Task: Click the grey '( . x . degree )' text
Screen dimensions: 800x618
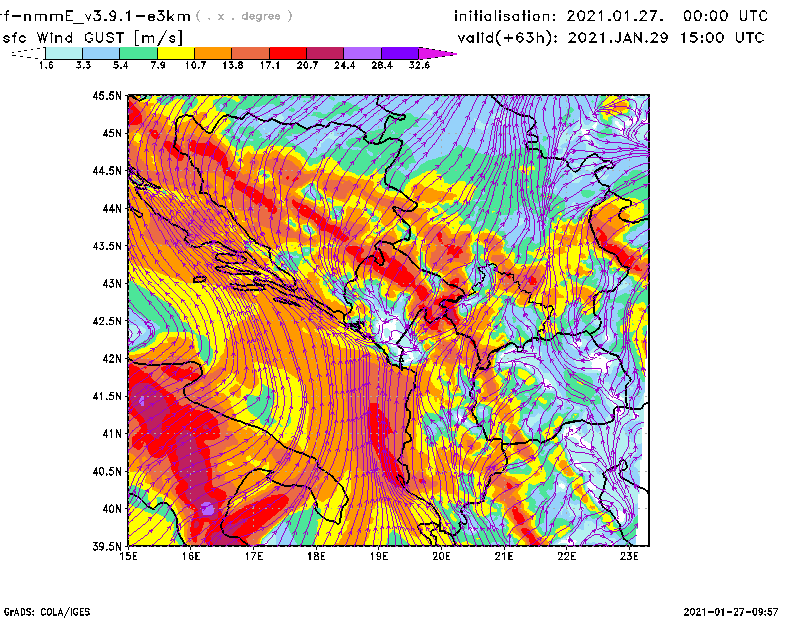Action: point(244,16)
